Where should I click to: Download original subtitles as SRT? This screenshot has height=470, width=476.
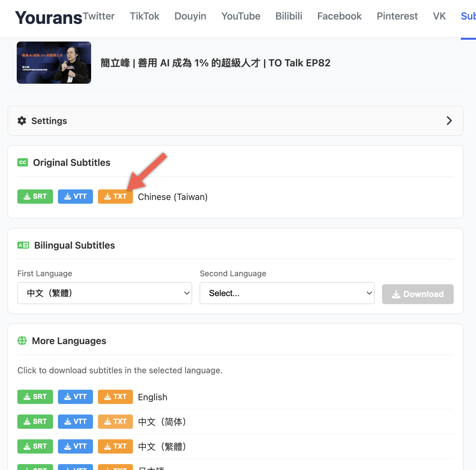[35, 197]
